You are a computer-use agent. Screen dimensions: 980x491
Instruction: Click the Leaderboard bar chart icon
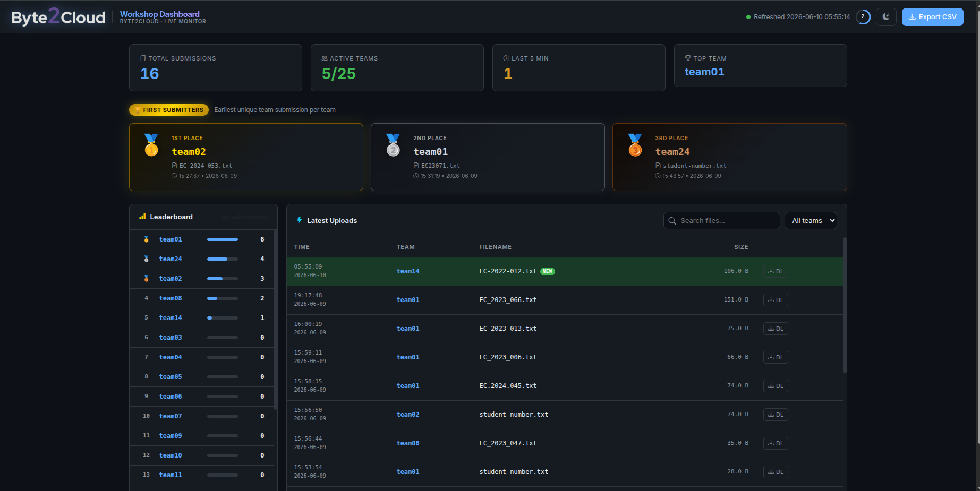click(x=142, y=217)
